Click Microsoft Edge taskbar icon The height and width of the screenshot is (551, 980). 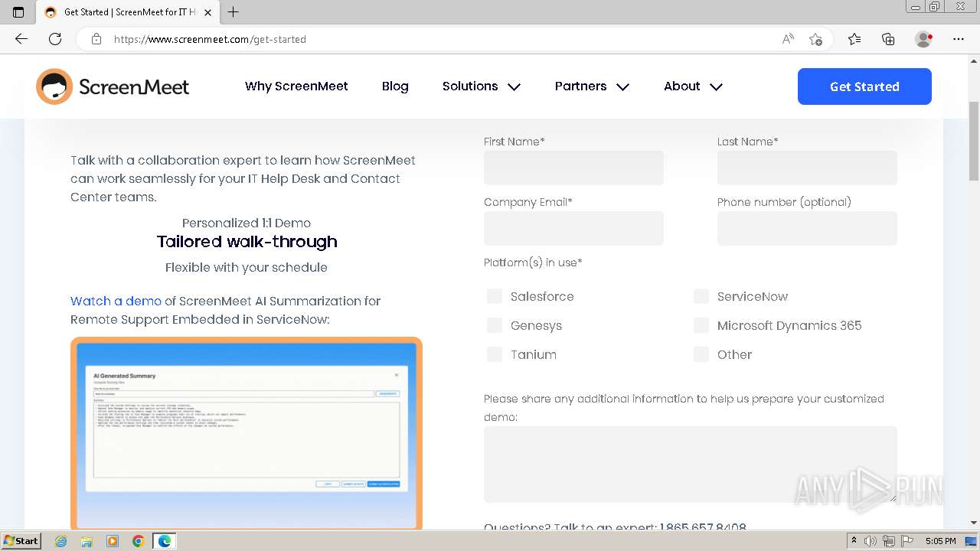pyautogui.click(x=165, y=541)
